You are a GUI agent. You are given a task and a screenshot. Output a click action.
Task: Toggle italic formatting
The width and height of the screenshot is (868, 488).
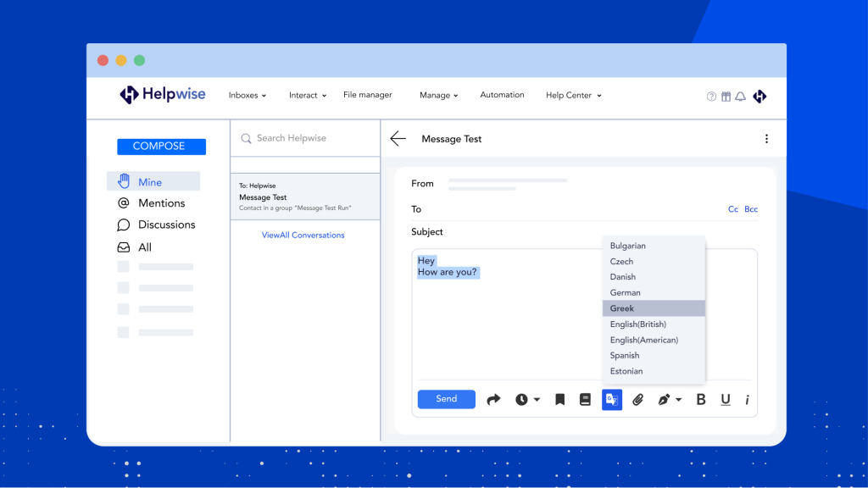(747, 400)
